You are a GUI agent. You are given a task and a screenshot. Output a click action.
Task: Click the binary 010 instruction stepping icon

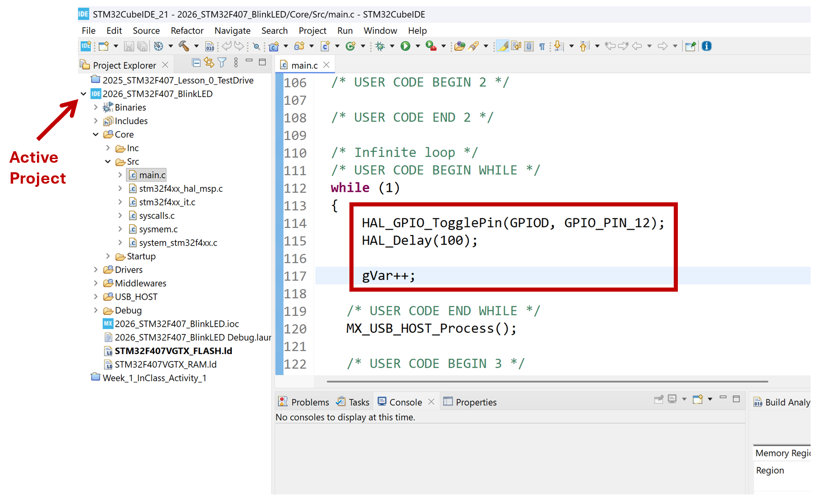[x=210, y=46]
